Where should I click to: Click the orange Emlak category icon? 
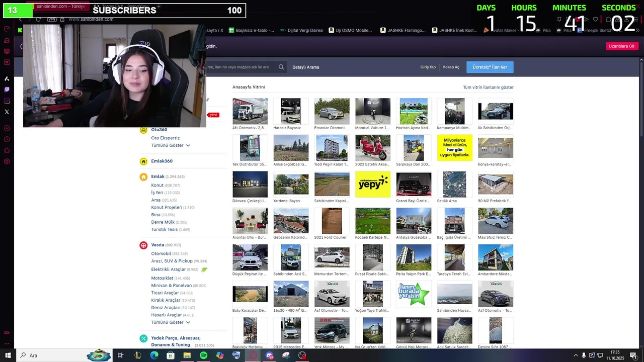tap(143, 177)
